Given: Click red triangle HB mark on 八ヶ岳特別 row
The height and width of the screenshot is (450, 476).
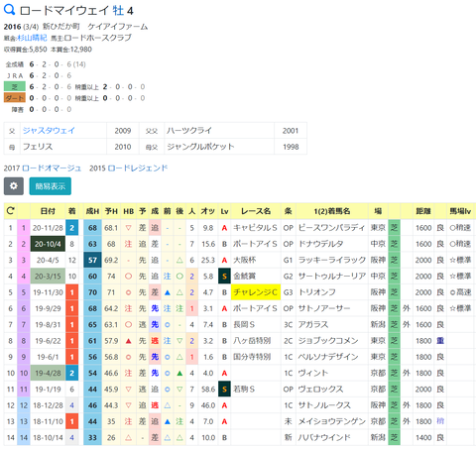Looking at the screenshot, I should (x=129, y=341).
